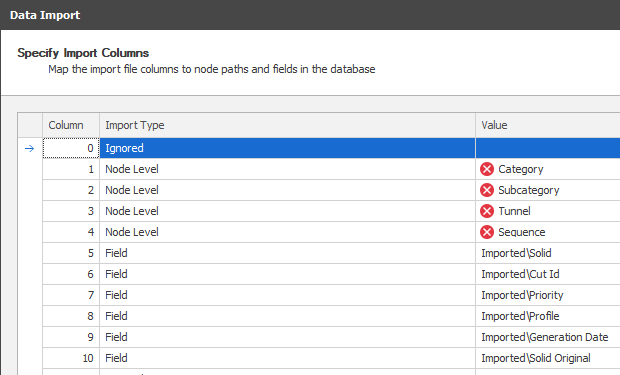Select the Imported\Solid Original value cell
The height and width of the screenshot is (375, 620).
coord(548,358)
